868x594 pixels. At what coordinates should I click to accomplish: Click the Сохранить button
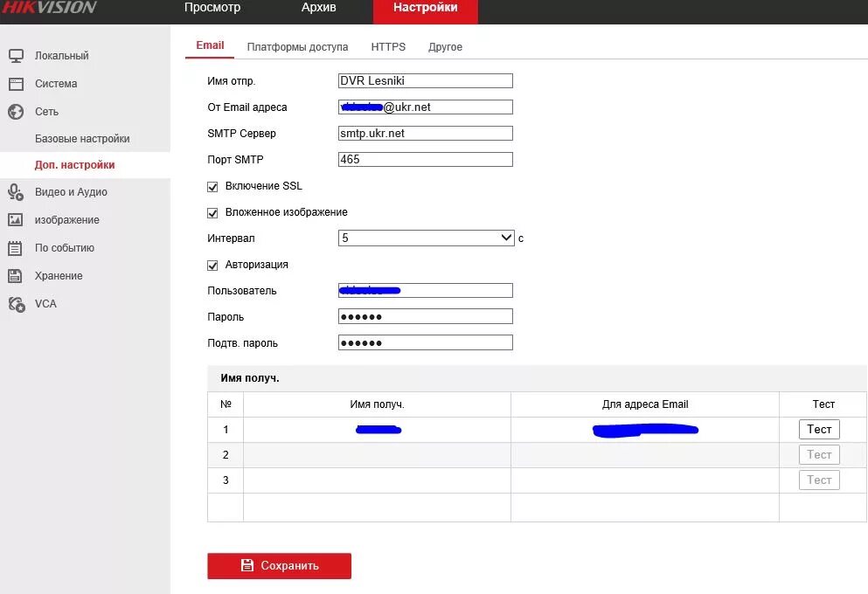279,566
